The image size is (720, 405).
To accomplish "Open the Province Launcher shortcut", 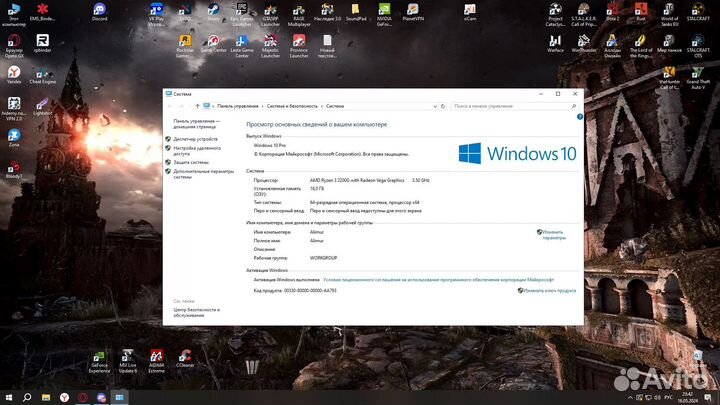I will click(x=299, y=46).
